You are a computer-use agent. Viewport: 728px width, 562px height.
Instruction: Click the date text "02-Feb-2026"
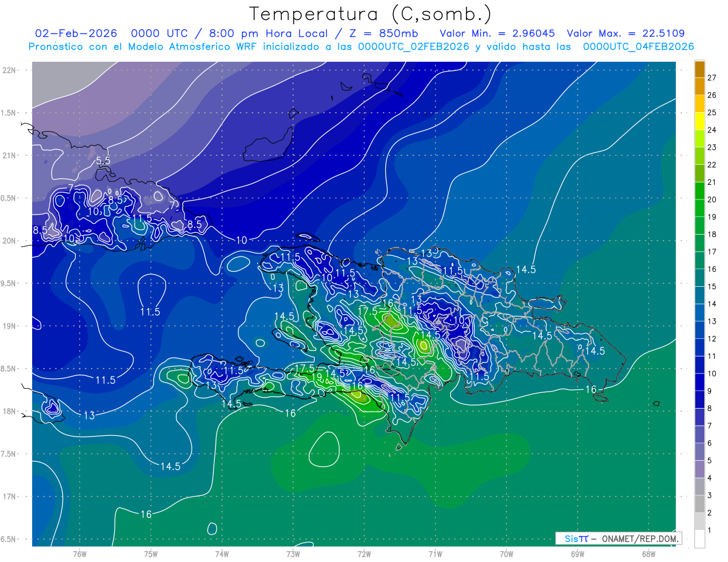tap(75, 33)
